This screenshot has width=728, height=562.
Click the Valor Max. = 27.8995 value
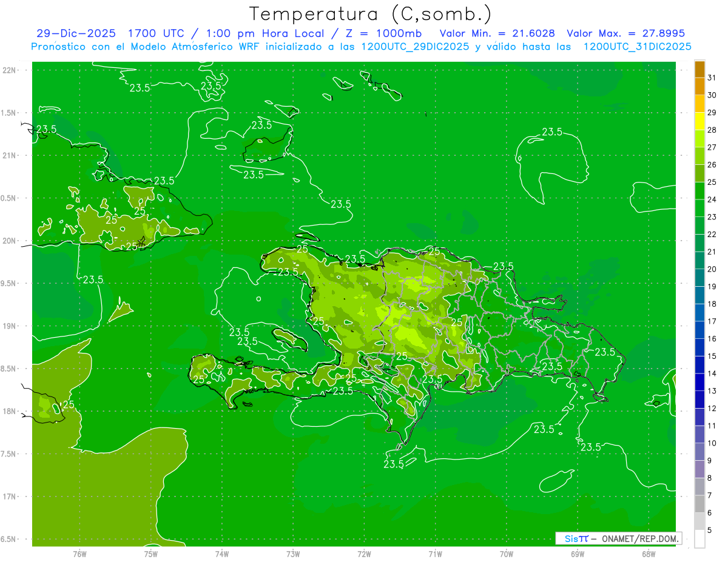click(x=625, y=33)
